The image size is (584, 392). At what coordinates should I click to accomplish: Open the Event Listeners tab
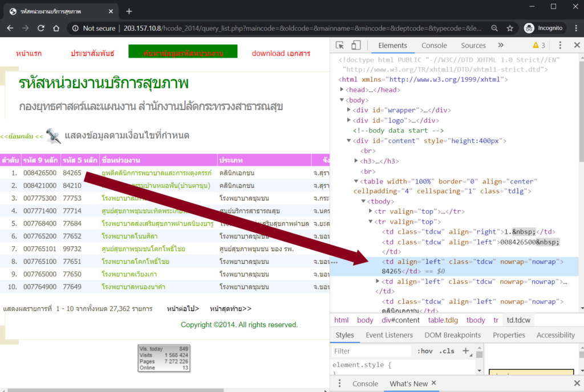[x=389, y=335]
